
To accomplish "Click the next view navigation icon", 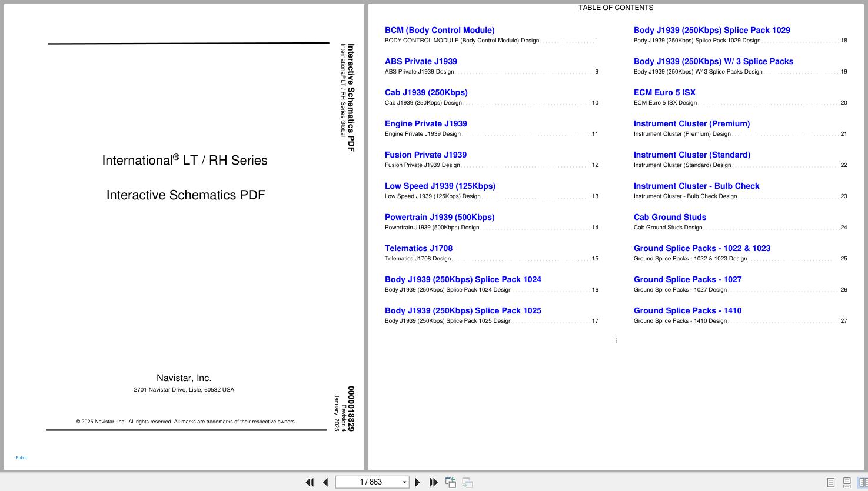I will pyautogui.click(x=467, y=482).
